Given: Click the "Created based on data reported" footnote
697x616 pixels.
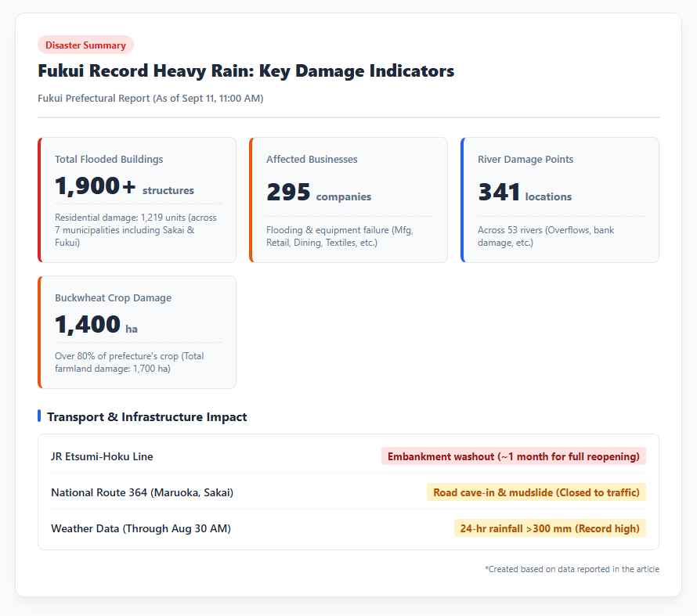Looking at the screenshot, I should point(572,569).
